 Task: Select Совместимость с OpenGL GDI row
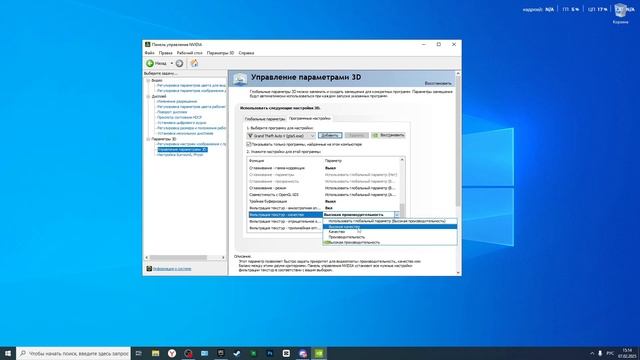point(323,195)
